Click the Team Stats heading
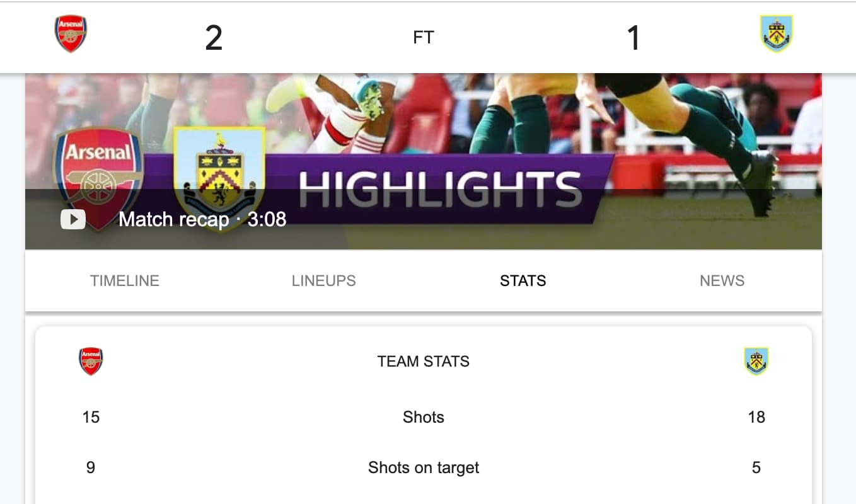856x504 pixels. pyautogui.click(x=424, y=362)
